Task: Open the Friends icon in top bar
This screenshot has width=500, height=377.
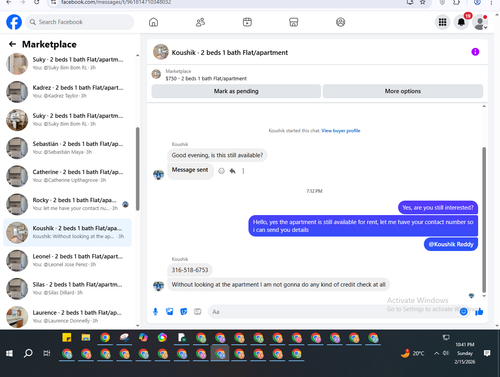Action: click(200, 22)
